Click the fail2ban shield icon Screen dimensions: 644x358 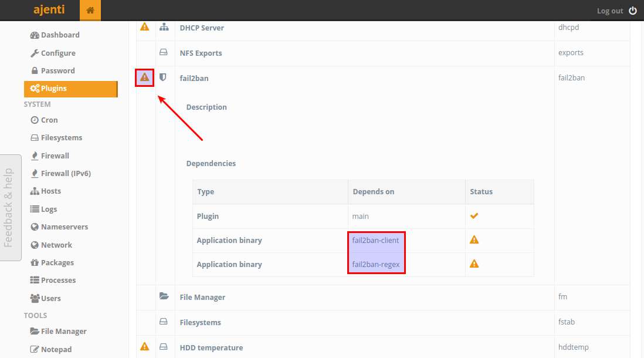tap(163, 77)
